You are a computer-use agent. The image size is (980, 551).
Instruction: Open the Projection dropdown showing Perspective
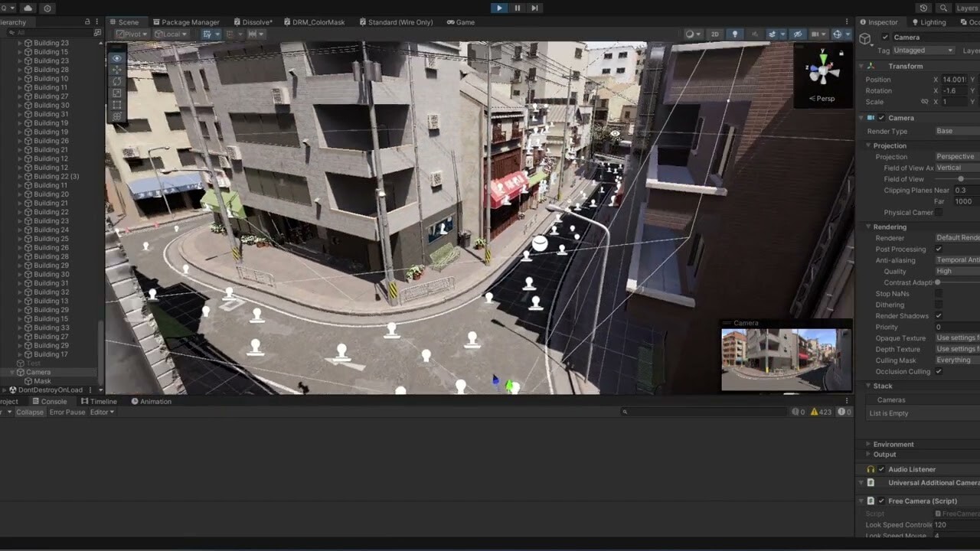pyautogui.click(x=955, y=156)
